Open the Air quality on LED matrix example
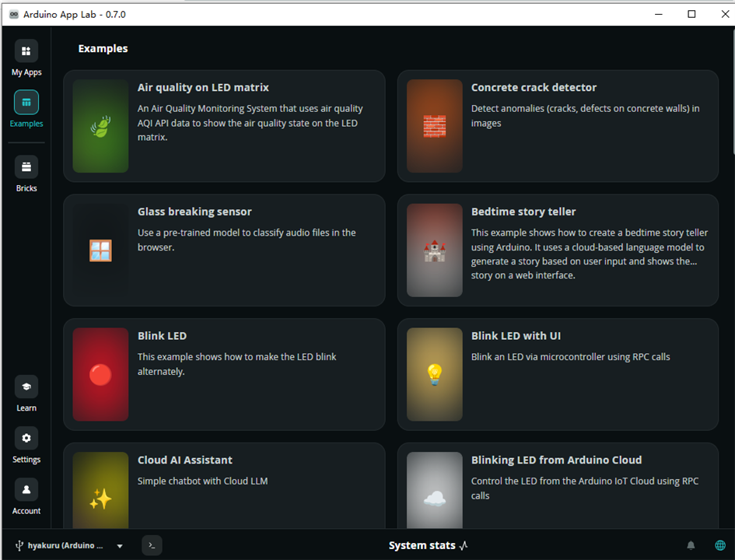This screenshot has height=560, width=735. point(224,126)
